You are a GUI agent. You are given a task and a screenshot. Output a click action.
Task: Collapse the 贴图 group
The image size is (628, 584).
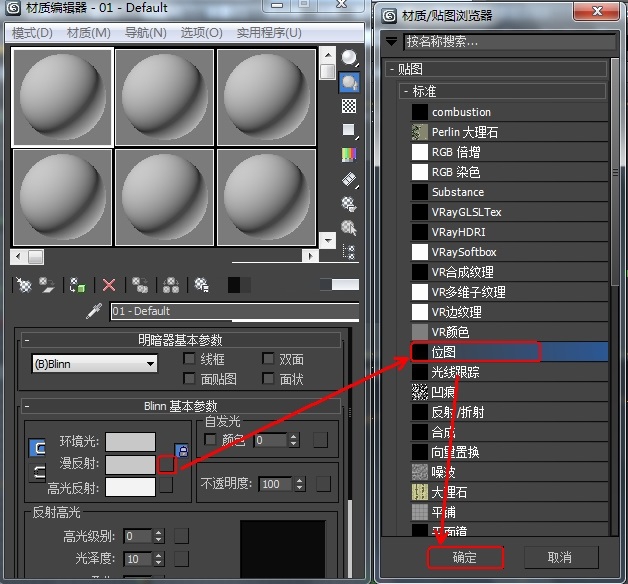coord(496,69)
